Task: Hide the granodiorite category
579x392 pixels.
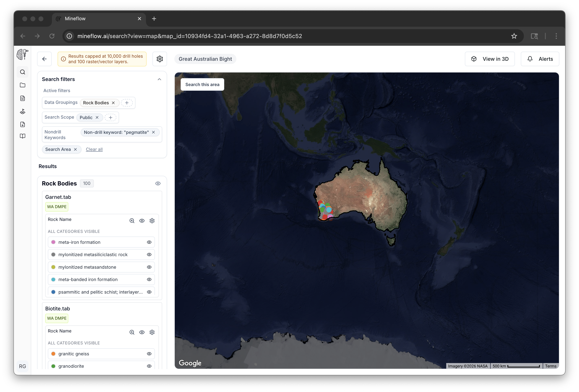Action: 149,366
